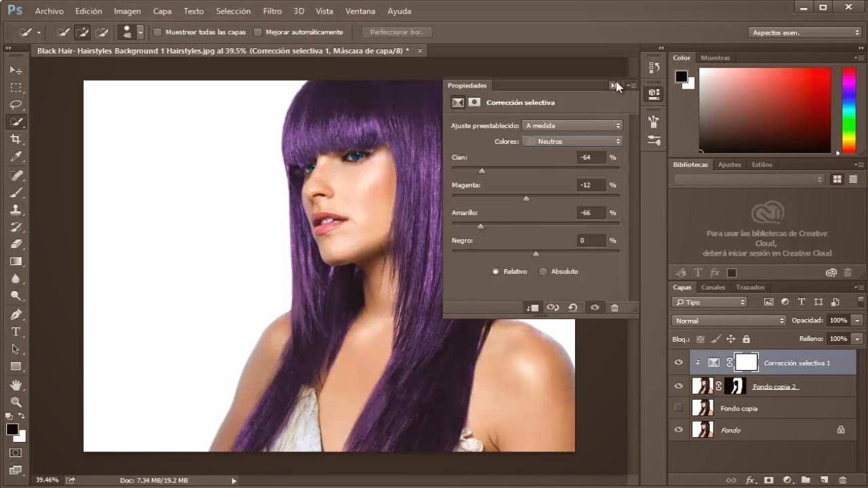Open the Opacidad dropdown arrow

click(857, 321)
